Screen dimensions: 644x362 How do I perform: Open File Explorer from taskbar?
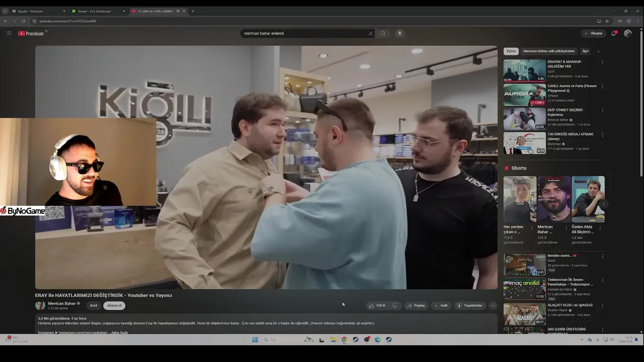pos(333,340)
